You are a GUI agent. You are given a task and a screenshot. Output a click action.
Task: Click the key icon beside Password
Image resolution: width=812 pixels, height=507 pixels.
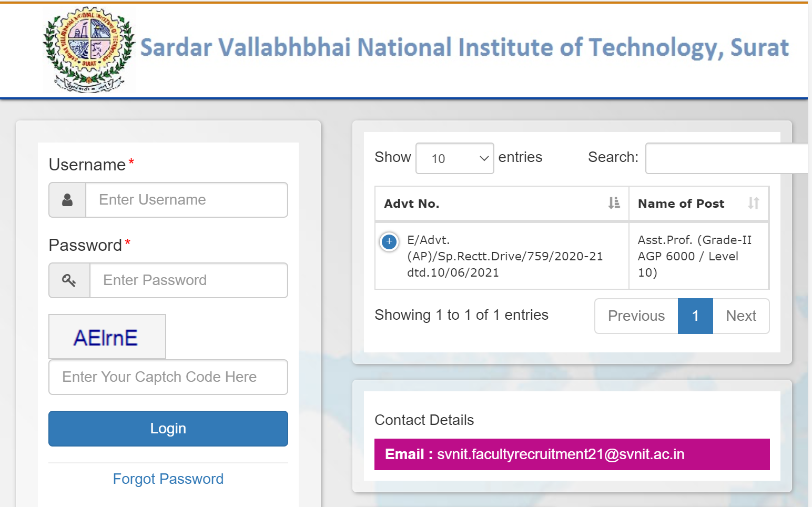[x=69, y=280]
